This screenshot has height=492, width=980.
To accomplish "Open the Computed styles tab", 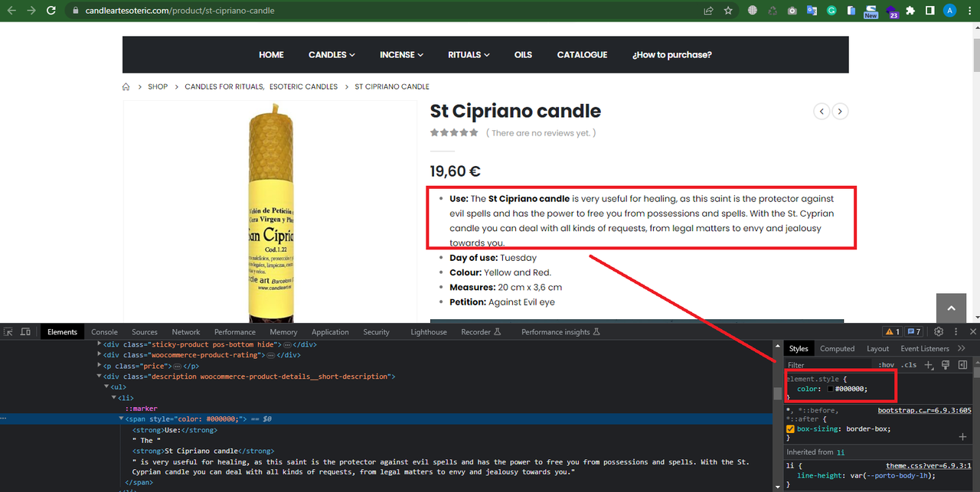I will click(x=837, y=348).
